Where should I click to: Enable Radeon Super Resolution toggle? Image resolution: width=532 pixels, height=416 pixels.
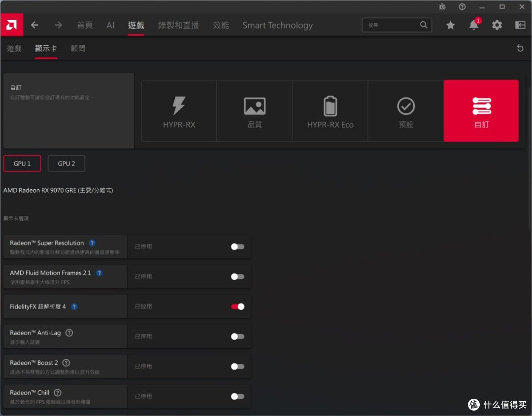(237, 246)
